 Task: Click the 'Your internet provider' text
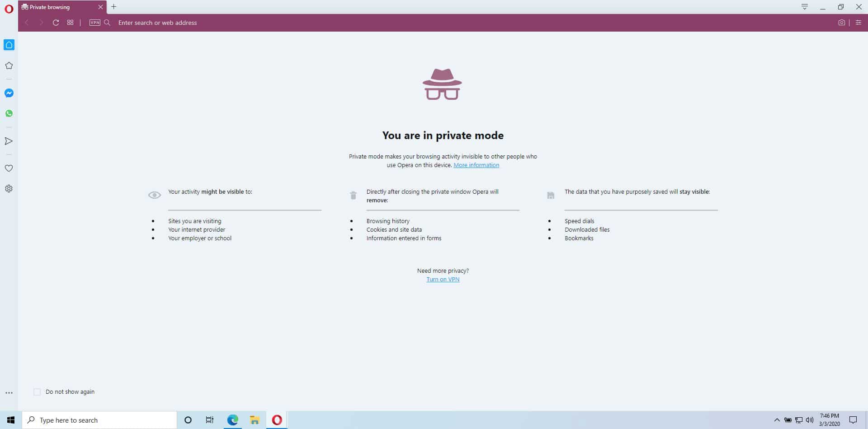[x=196, y=230]
